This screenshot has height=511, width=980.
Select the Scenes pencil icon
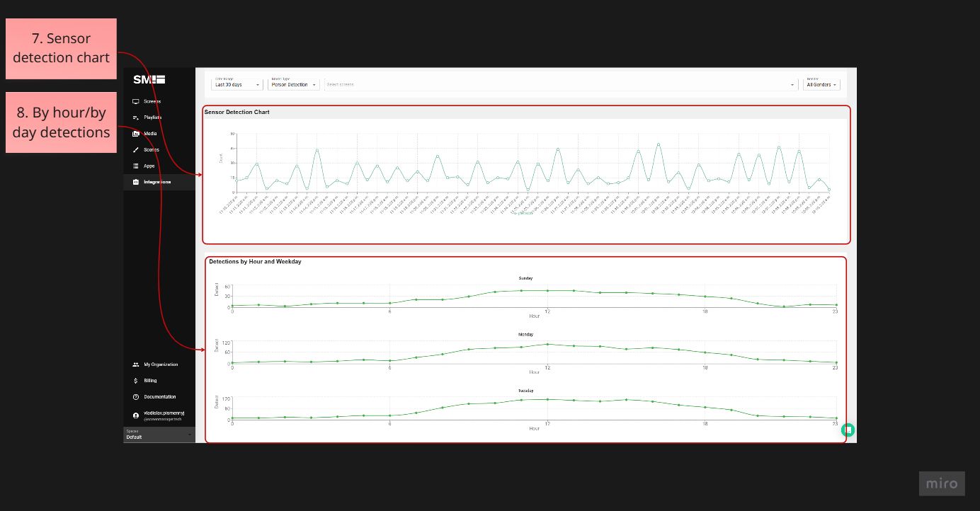tap(137, 149)
